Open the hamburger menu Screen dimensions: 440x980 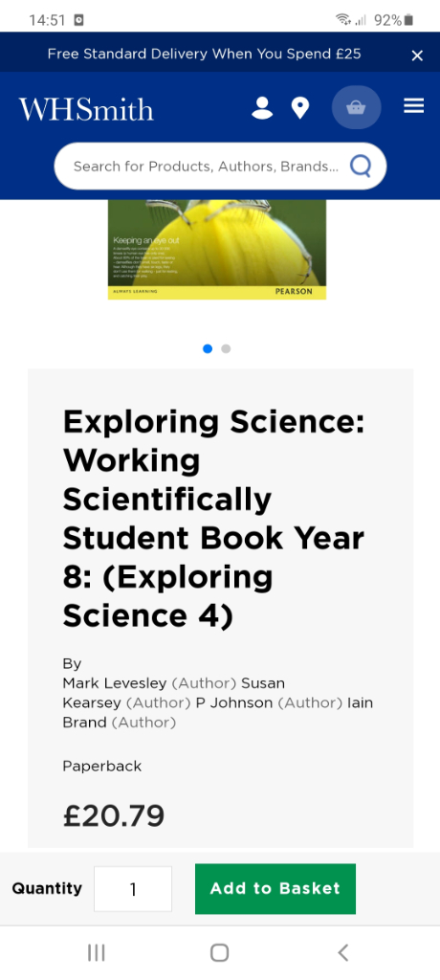414,105
